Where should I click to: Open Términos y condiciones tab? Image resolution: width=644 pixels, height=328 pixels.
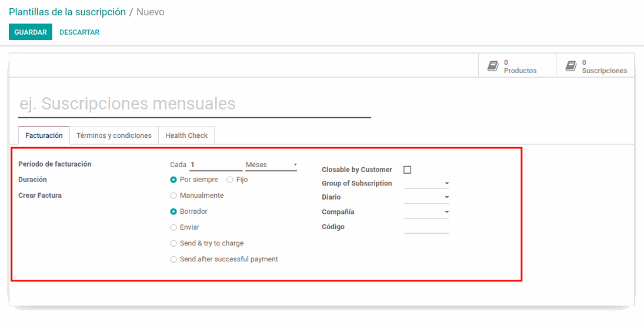coord(114,135)
